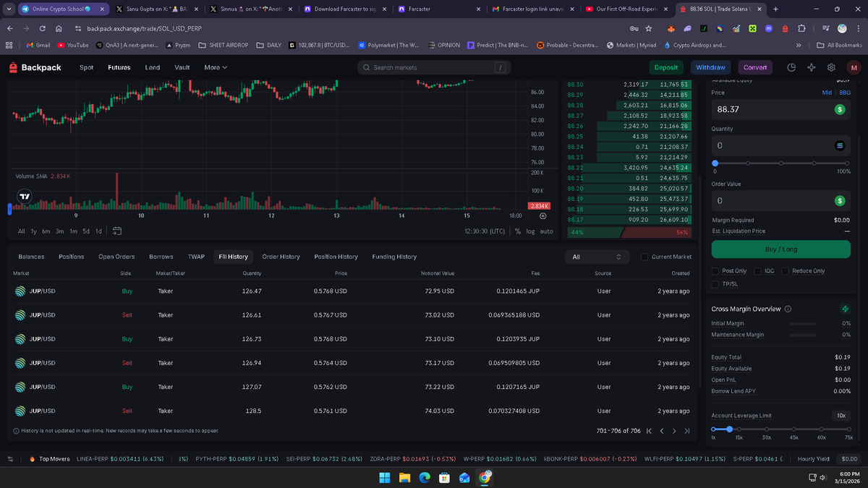868x488 pixels.
Task: Open the Windows Start menu
Action: point(384,477)
